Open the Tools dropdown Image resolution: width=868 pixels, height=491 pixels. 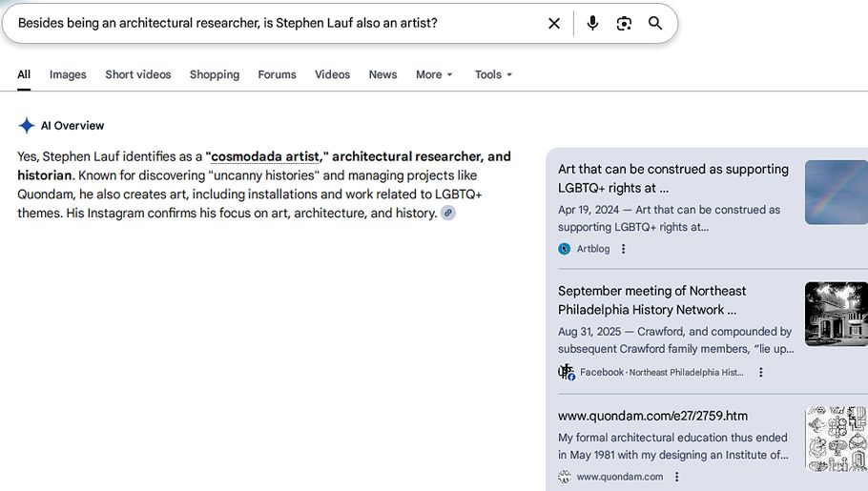click(493, 74)
